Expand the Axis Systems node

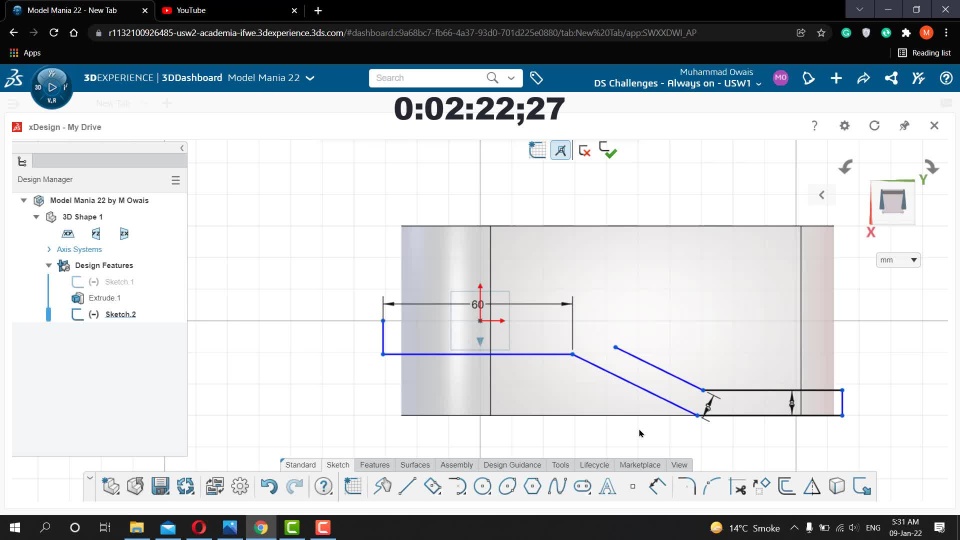coord(49,249)
